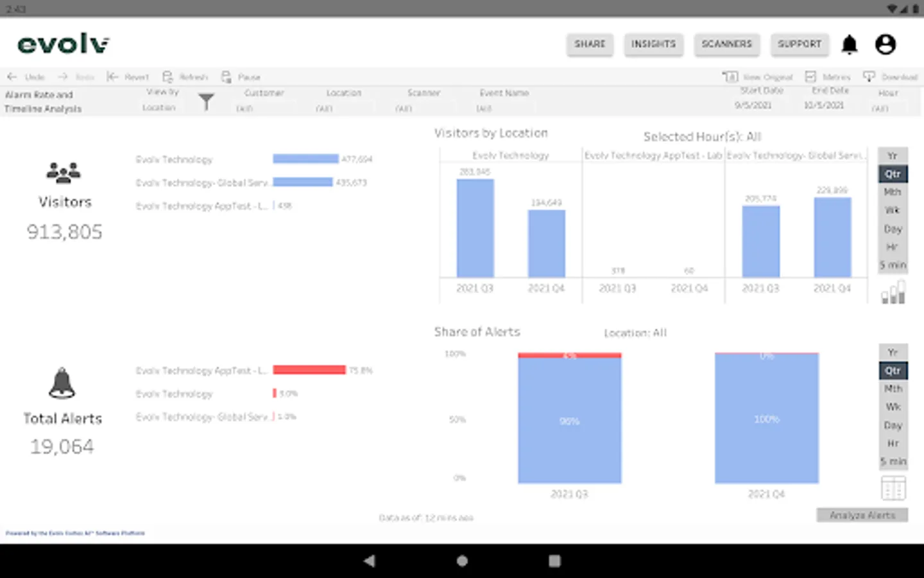
Task: Select Wk granularity for Share of Alerts
Action: click(x=893, y=407)
